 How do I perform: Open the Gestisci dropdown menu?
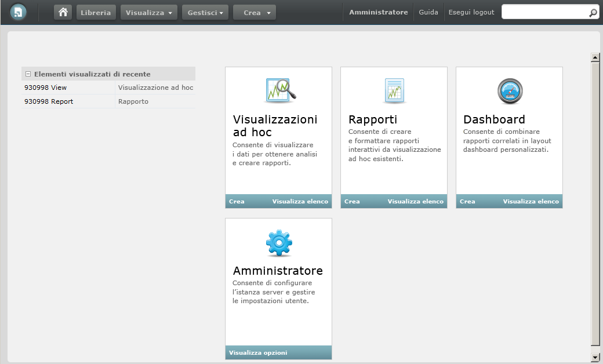point(205,12)
